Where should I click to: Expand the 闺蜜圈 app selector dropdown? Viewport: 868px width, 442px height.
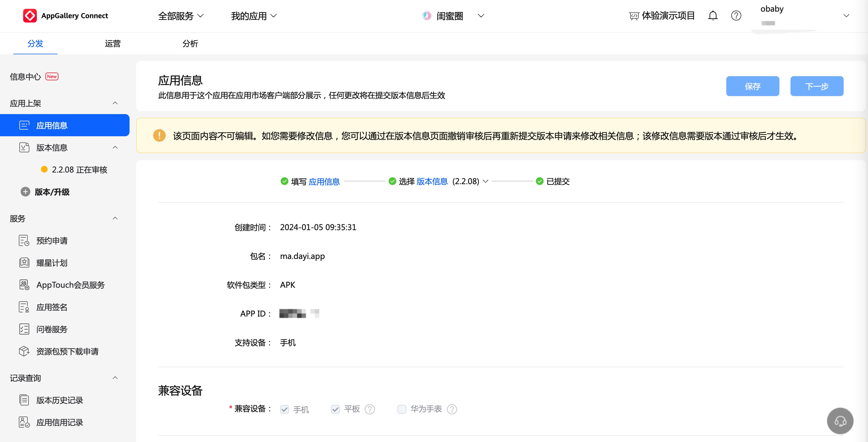point(481,16)
